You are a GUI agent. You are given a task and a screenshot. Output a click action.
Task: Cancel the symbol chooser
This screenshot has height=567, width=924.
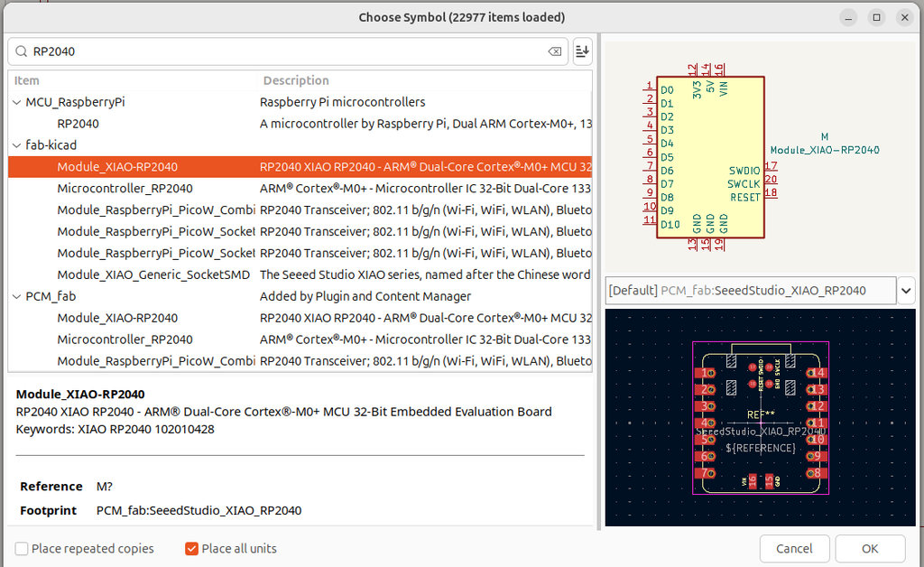coord(794,549)
